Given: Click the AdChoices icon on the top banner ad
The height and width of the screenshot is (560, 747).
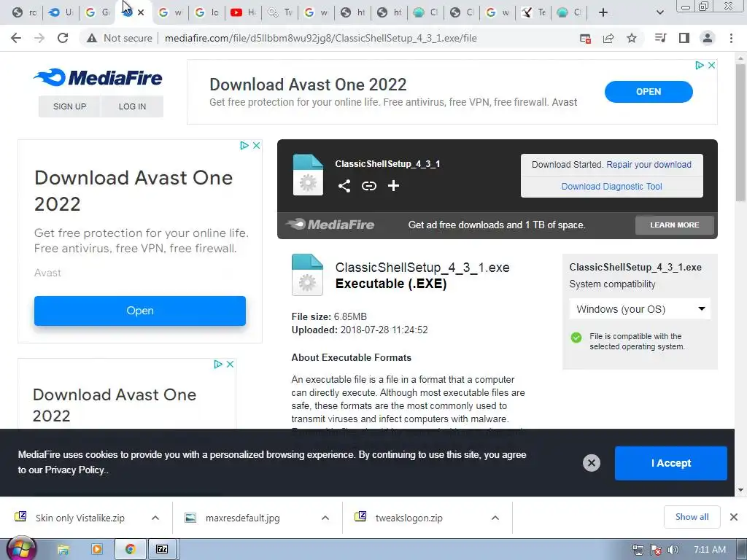Looking at the screenshot, I should [x=699, y=65].
